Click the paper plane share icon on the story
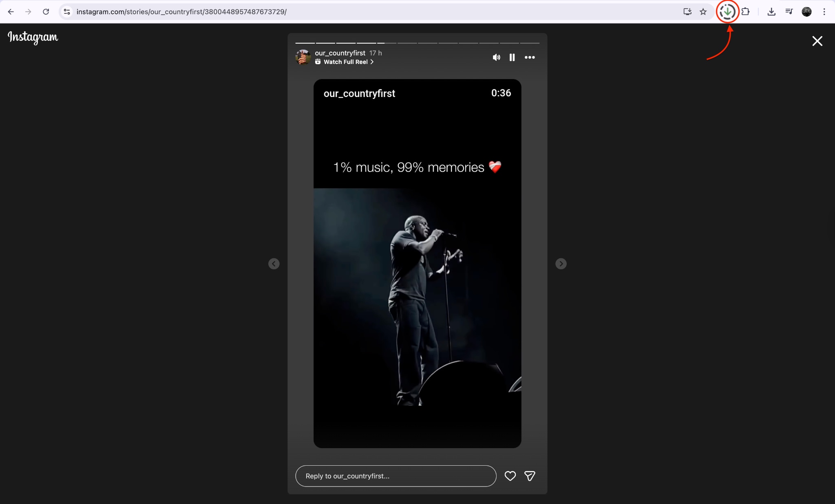Viewport: 835px width, 504px height. point(530,476)
